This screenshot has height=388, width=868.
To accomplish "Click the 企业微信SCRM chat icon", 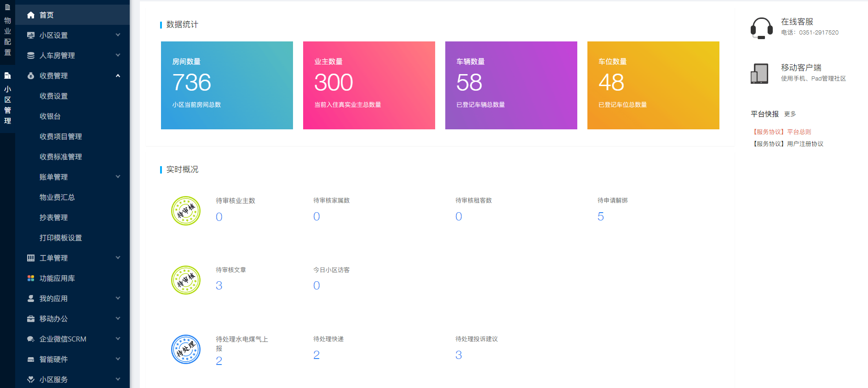I will pos(31,339).
